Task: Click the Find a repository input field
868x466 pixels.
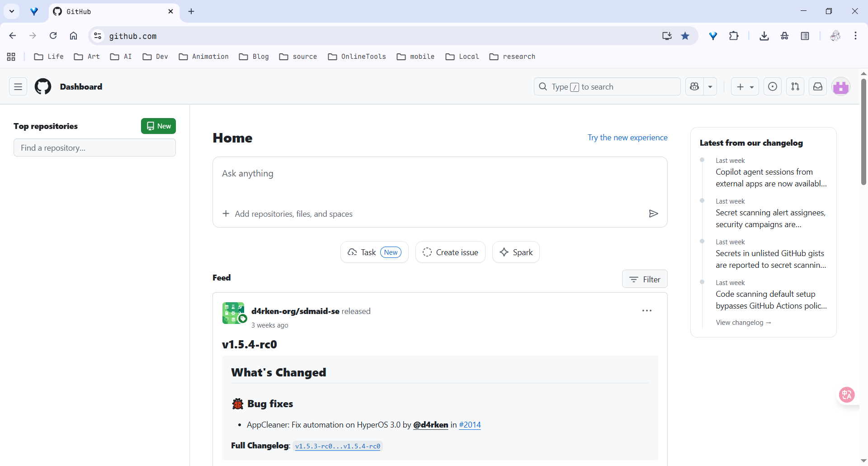Action: coord(94,148)
